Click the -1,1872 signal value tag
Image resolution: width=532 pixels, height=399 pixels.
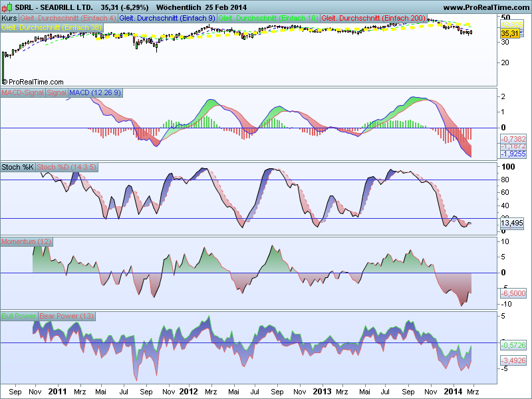[513, 146]
